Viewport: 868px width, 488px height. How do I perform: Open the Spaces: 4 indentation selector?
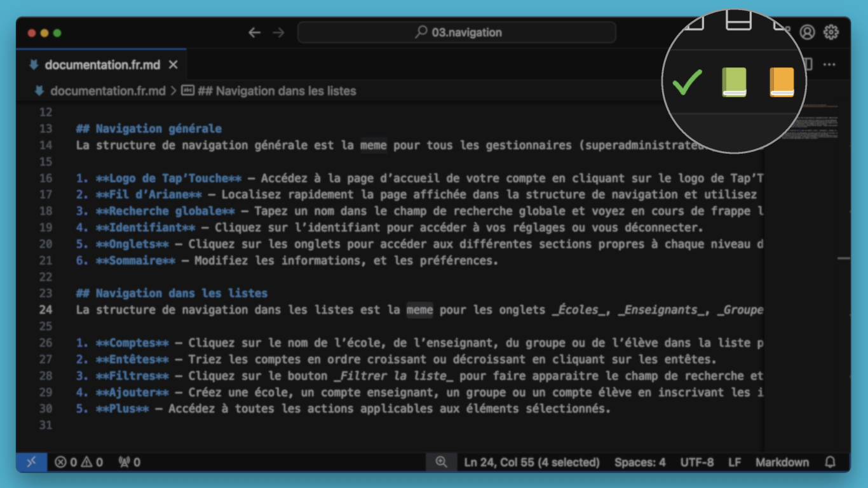[639, 462]
